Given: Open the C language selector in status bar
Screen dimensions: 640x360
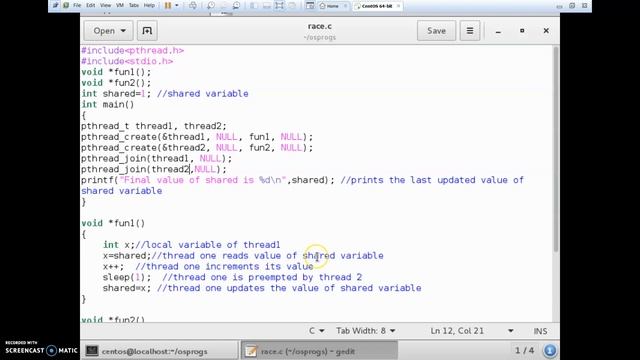Looking at the screenshot, I should (x=316, y=331).
